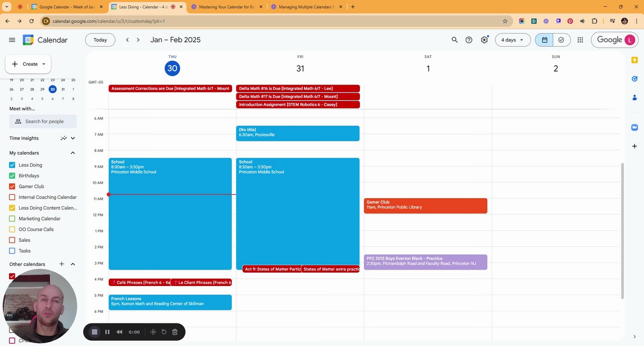Open the browser Extensions puzzle icon
This screenshot has width=644, height=346.
click(x=594, y=21)
